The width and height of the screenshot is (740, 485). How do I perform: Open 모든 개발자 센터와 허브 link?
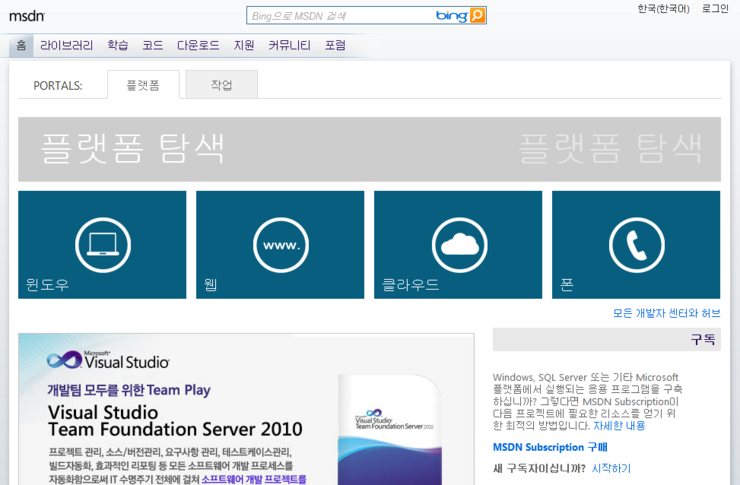666,313
